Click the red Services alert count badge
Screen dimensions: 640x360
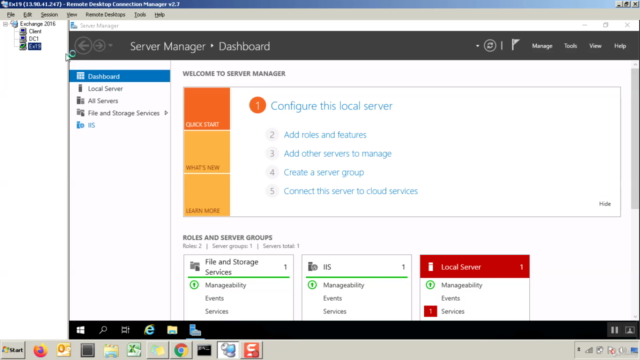(430, 311)
